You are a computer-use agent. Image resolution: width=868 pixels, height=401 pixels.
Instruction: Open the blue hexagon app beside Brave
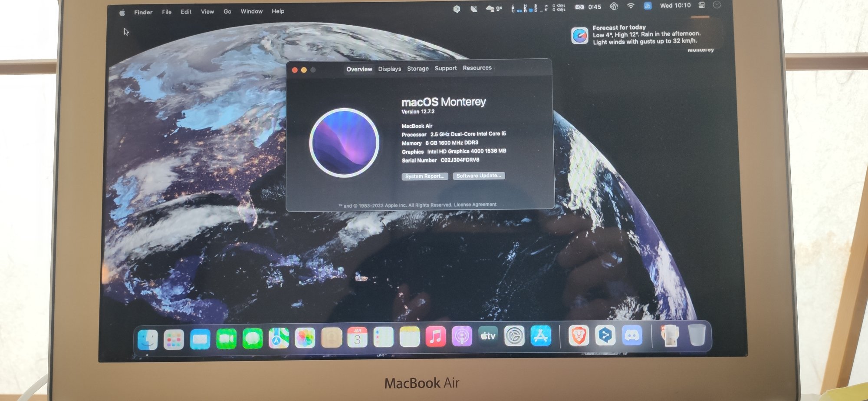(x=605, y=335)
